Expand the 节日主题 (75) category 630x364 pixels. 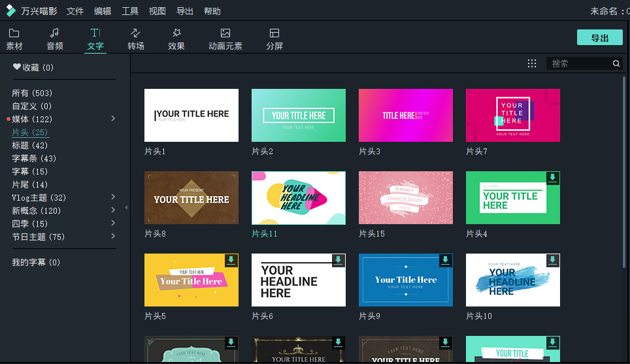coord(113,237)
